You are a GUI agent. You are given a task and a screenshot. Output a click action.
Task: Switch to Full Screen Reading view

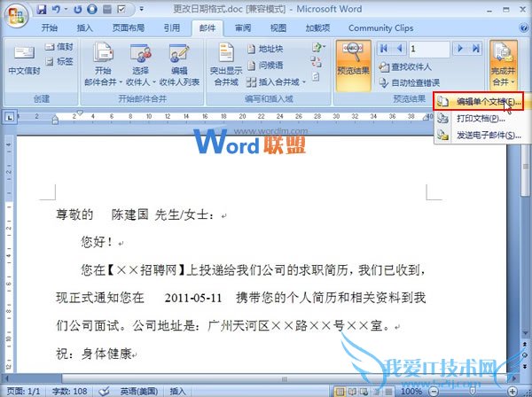352,392
